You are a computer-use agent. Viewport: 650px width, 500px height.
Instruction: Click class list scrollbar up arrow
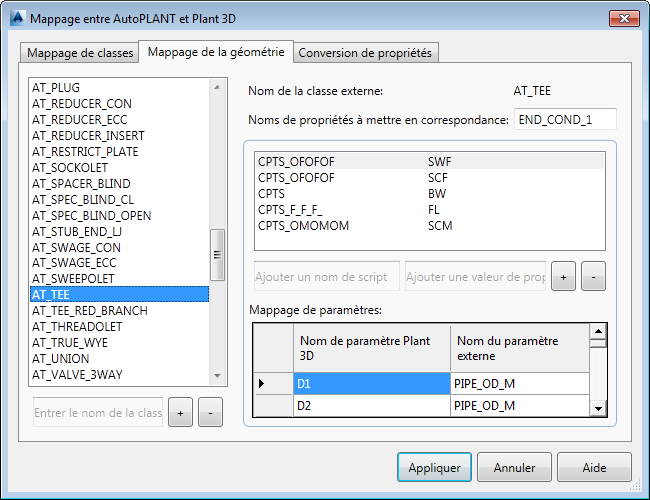pos(217,87)
